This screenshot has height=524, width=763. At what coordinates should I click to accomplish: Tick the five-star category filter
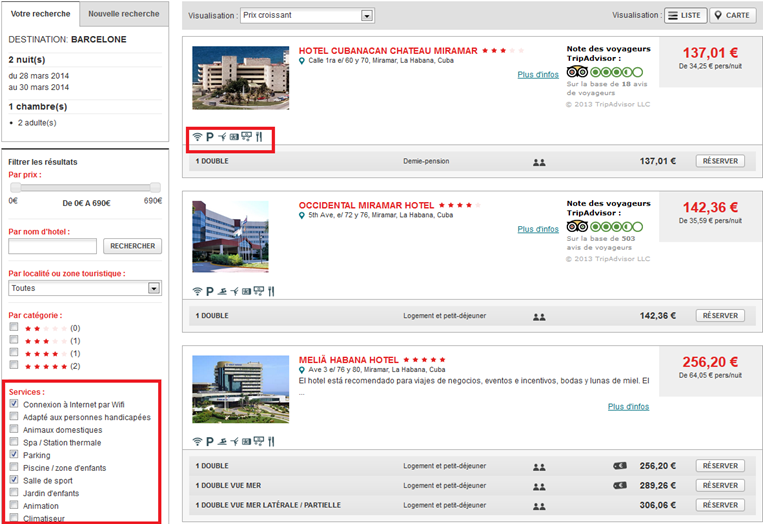tap(14, 366)
